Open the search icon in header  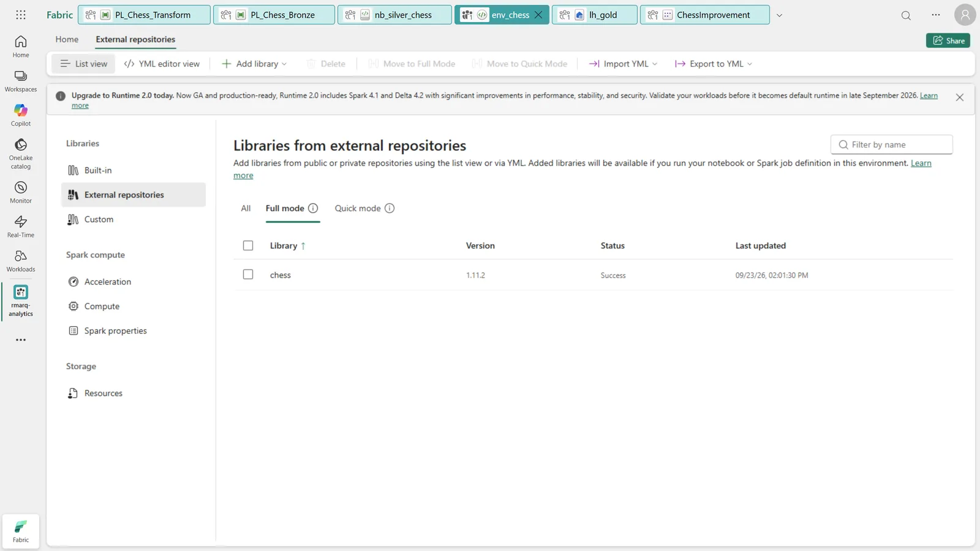[906, 15]
